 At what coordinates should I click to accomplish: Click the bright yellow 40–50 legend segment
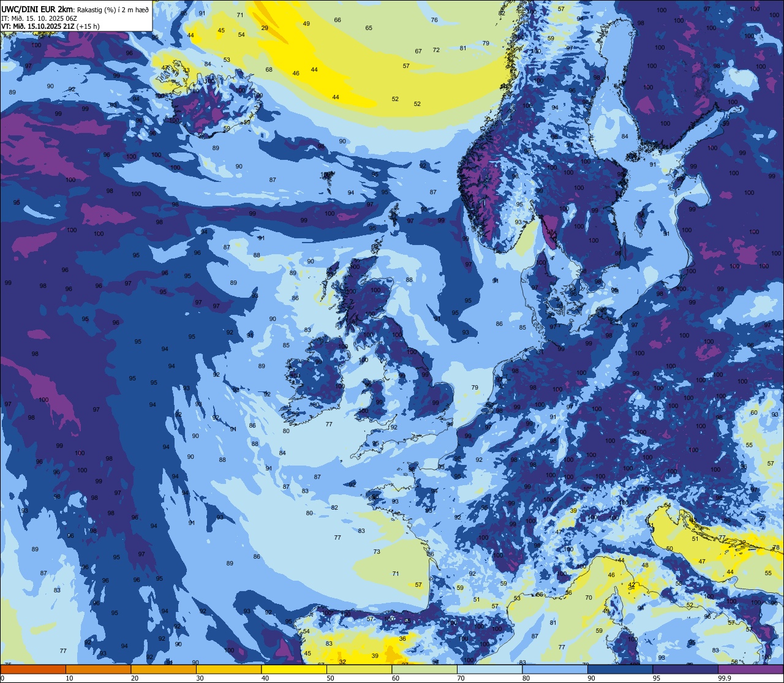click(294, 669)
